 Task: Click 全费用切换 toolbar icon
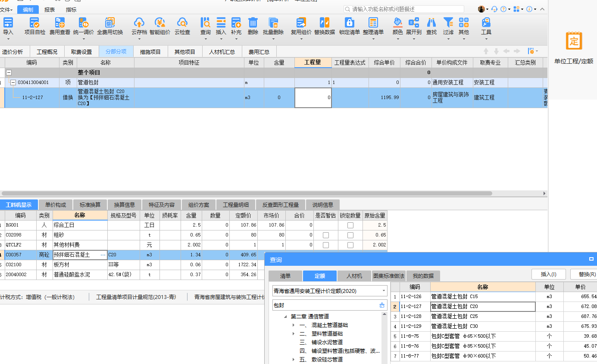coord(110,22)
